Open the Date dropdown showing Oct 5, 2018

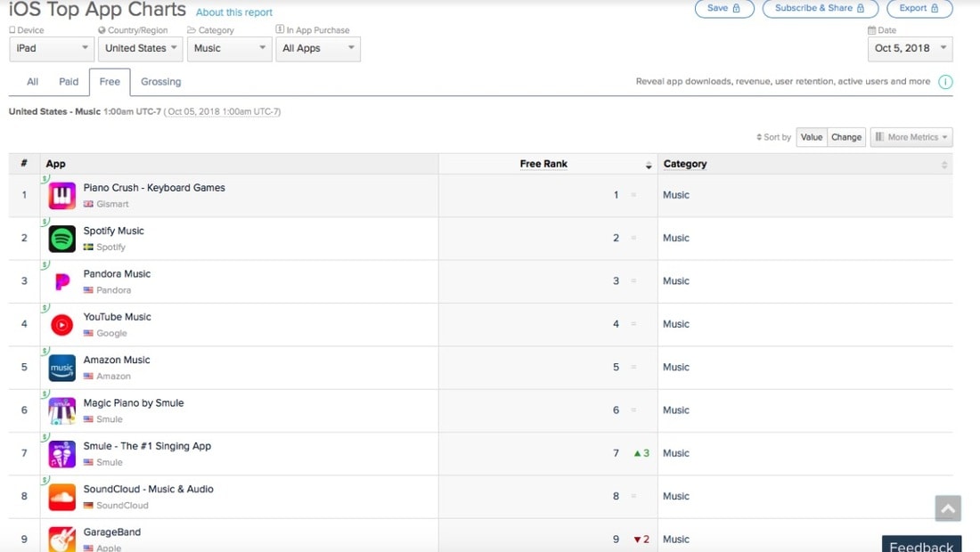pyautogui.click(x=910, y=49)
